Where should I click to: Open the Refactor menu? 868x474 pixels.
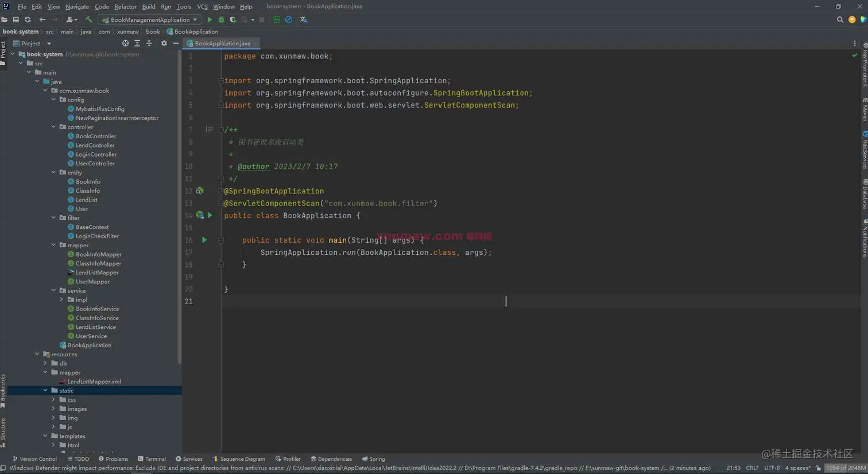(125, 6)
